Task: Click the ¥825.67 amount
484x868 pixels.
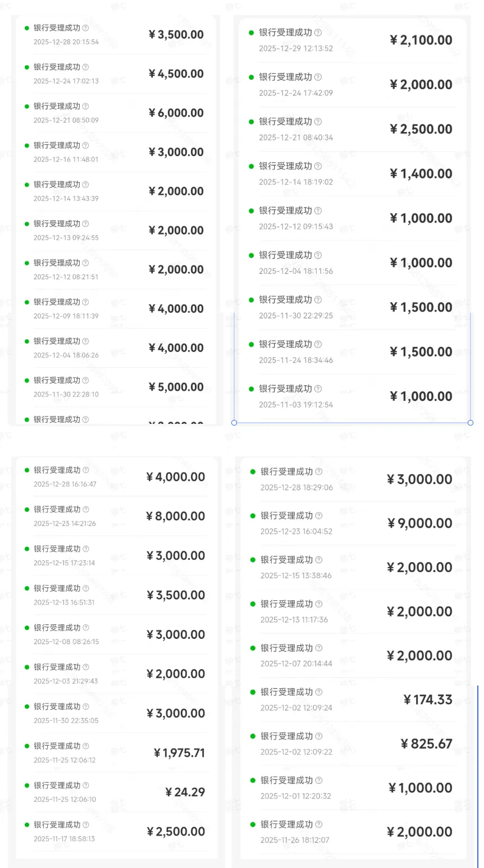Action: pyautogui.click(x=427, y=744)
